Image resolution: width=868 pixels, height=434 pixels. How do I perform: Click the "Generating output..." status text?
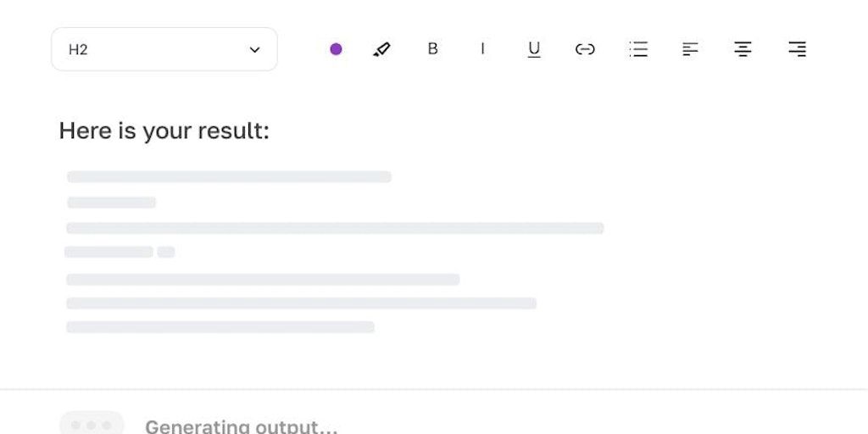coord(241,426)
